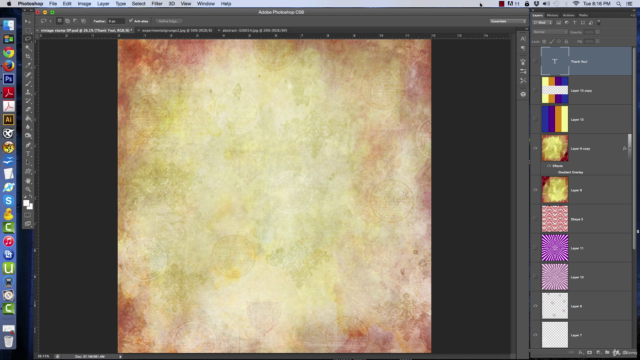Switch to the Actions panel tab
Image resolution: width=640 pixels, height=360 pixels.
(x=568, y=16)
